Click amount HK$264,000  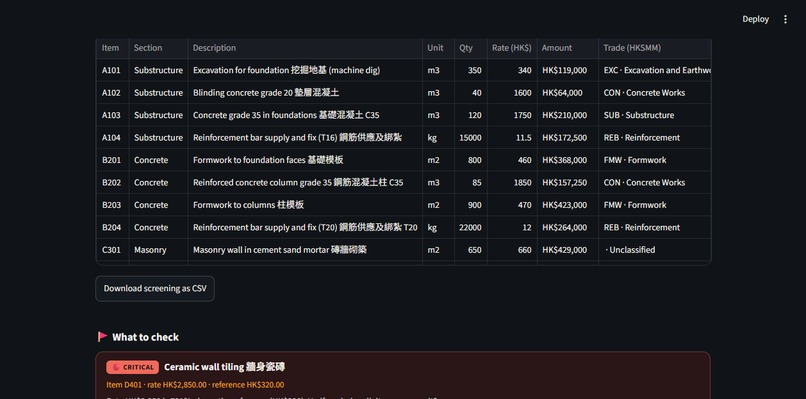coord(567,227)
